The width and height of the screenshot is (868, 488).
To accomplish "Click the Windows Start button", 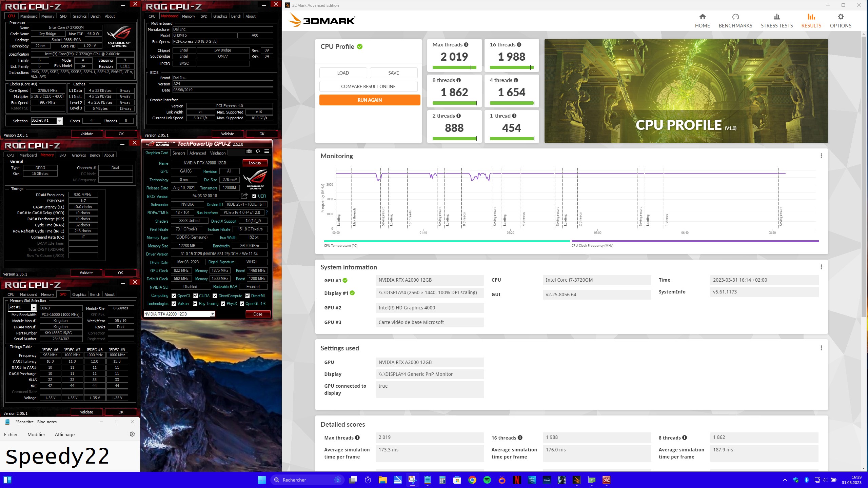I will tap(262, 480).
